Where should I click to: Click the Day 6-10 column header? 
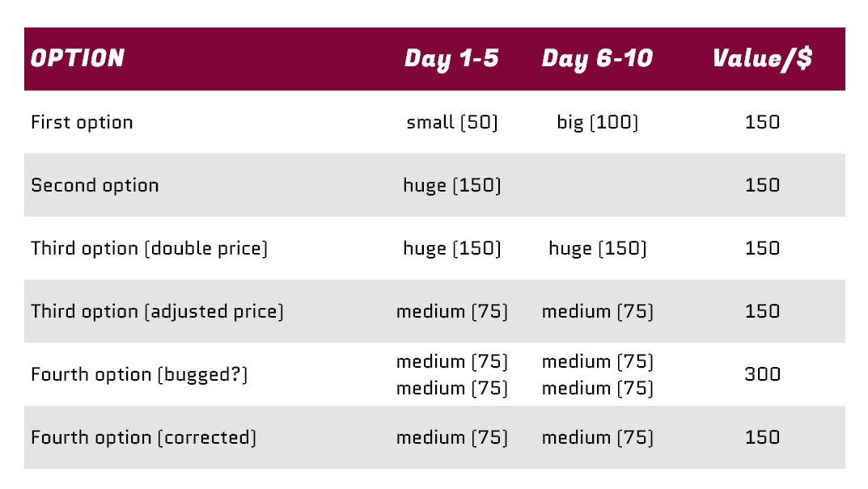(x=597, y=58)
